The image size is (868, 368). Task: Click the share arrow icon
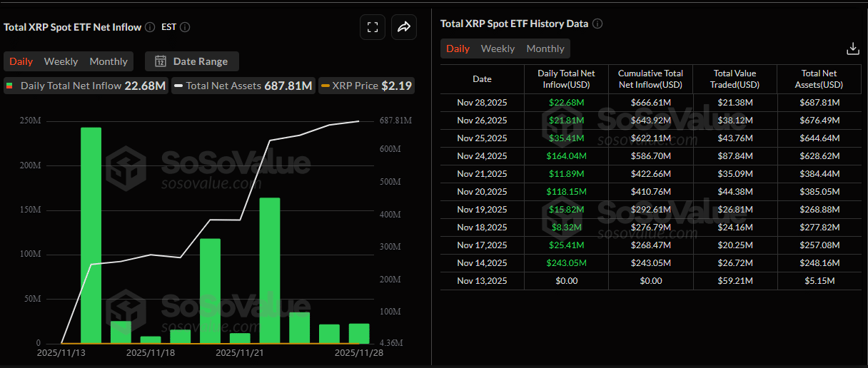(x=404, y=27)
